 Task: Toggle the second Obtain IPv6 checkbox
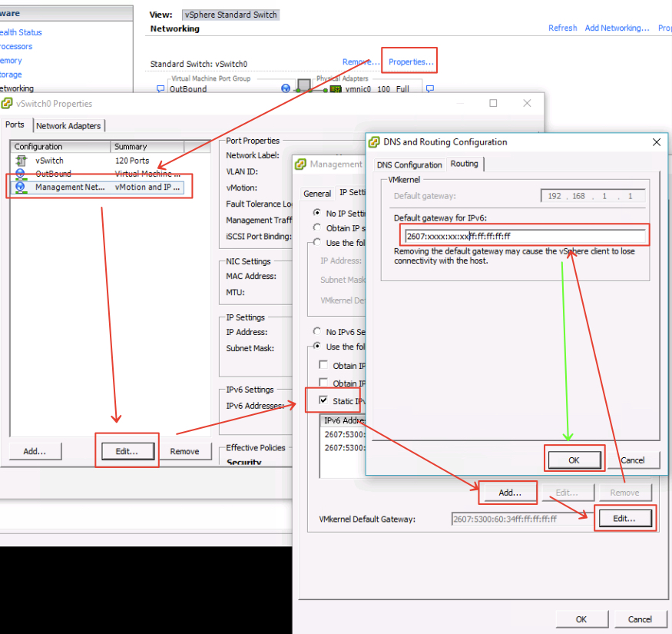(323, 383)
